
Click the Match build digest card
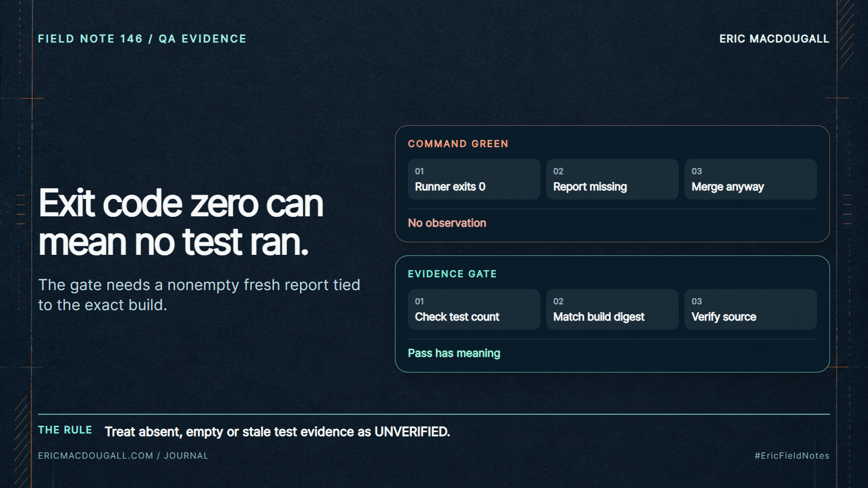click(612, 309)
